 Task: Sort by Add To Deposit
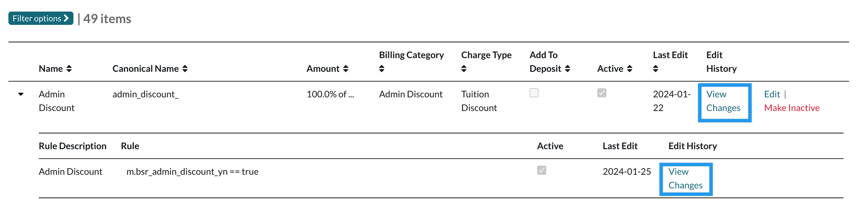click(567, 69)
